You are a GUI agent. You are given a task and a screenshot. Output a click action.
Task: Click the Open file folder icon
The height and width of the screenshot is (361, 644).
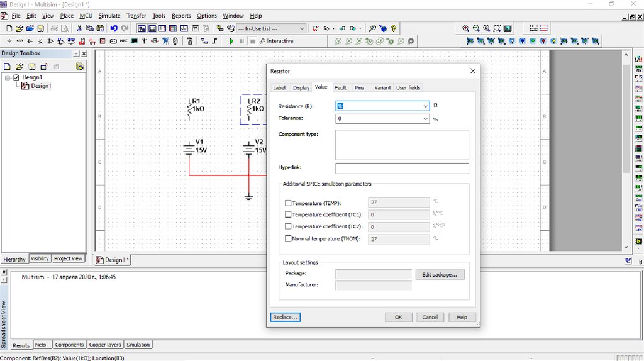19,28
